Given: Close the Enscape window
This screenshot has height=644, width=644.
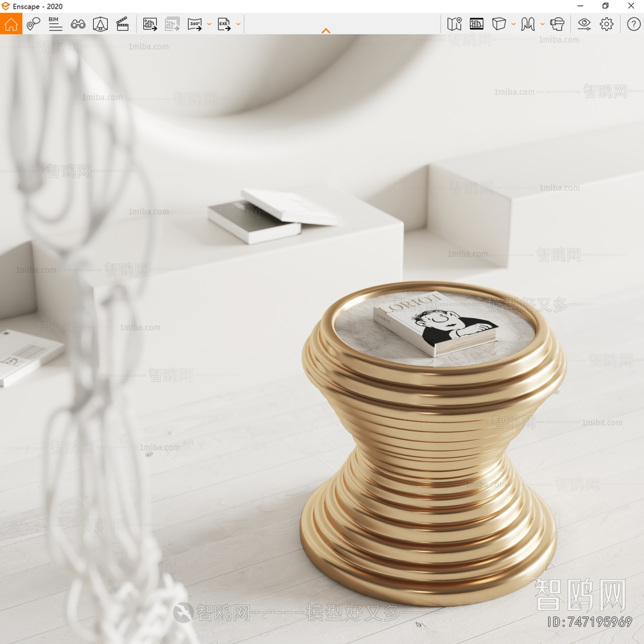Looking at the screenshot, I should coord(631,6).
